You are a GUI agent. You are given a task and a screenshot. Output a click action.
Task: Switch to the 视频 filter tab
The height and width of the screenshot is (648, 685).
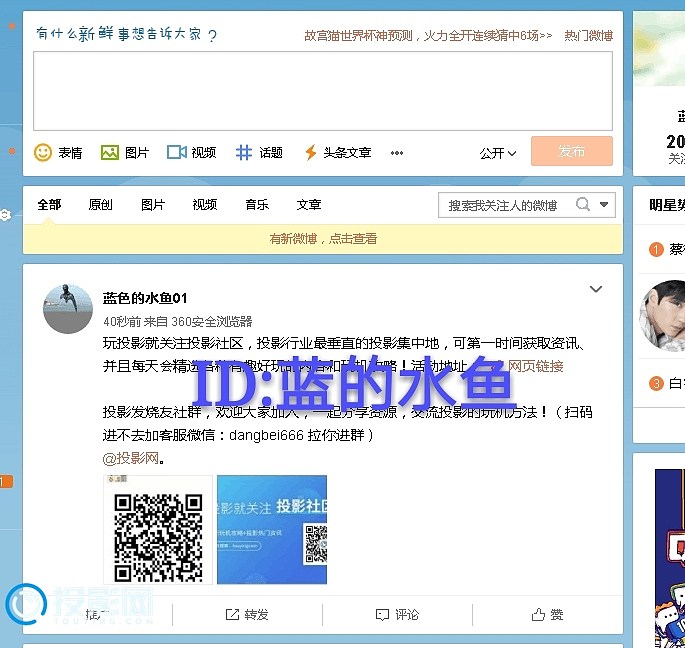(205, 204)
